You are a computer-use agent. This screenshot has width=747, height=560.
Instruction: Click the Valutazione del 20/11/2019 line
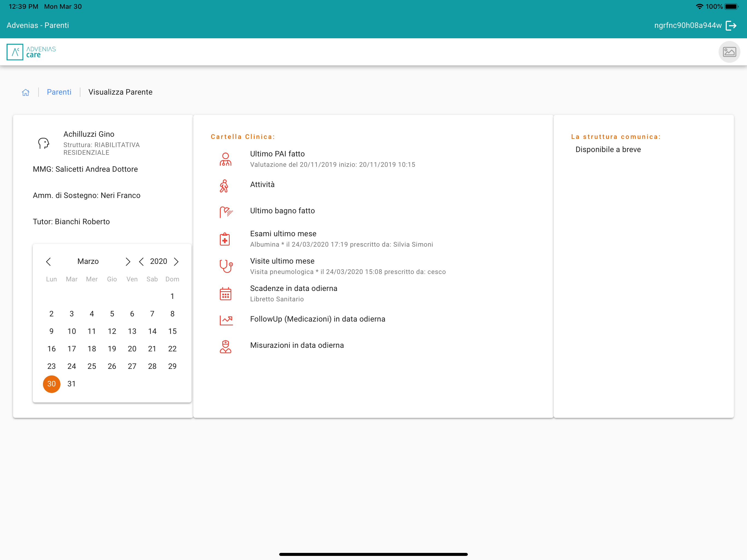tap(333, 165)
